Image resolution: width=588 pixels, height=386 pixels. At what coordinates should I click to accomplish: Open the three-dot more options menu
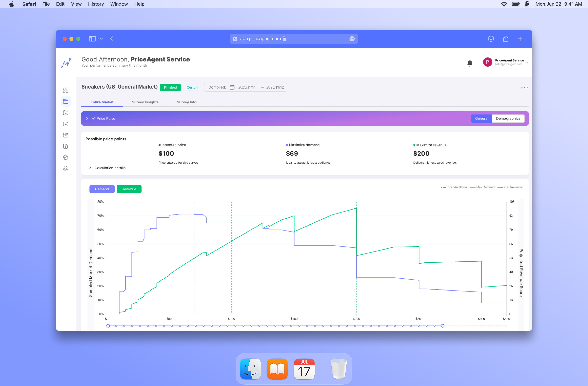coord(524,87)
